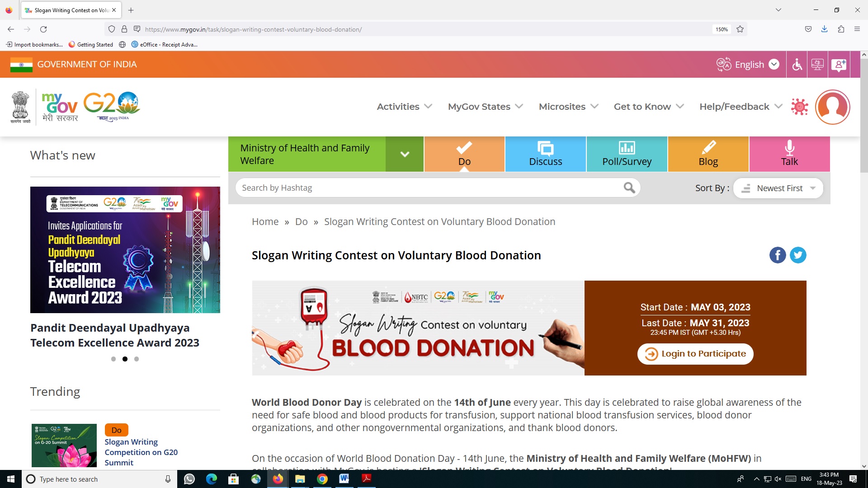
Task: Open the user profile avatar
Action: coord(832,107)
